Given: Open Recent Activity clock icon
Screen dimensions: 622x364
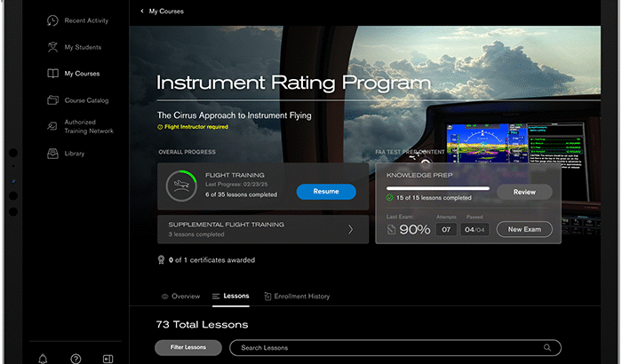Looking at the screenshot, I should [x=52, y=20].
